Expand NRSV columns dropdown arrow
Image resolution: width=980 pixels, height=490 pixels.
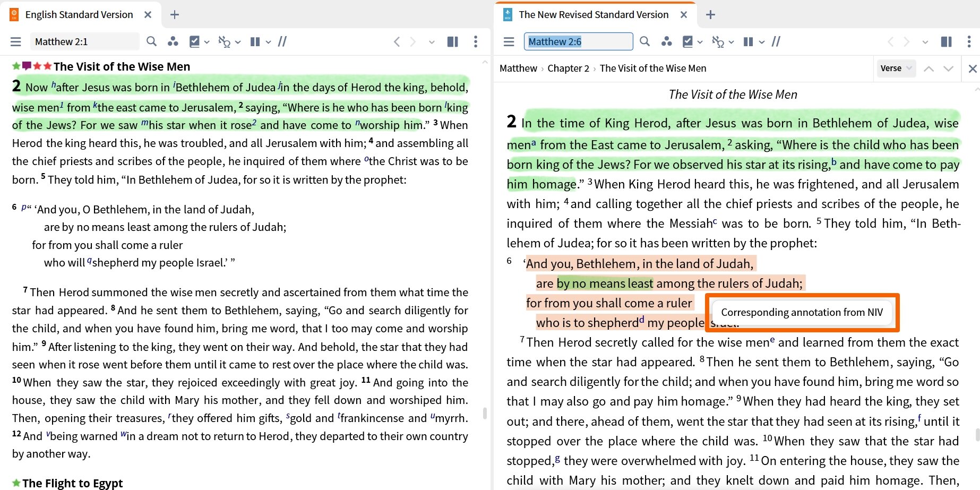point(762,42)
